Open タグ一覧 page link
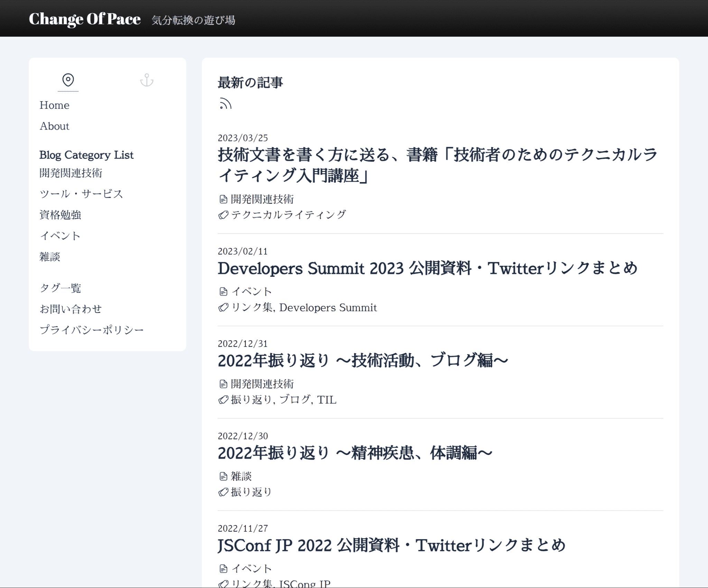The height and width of the screenshot is (588, 708). coord(60,288)
